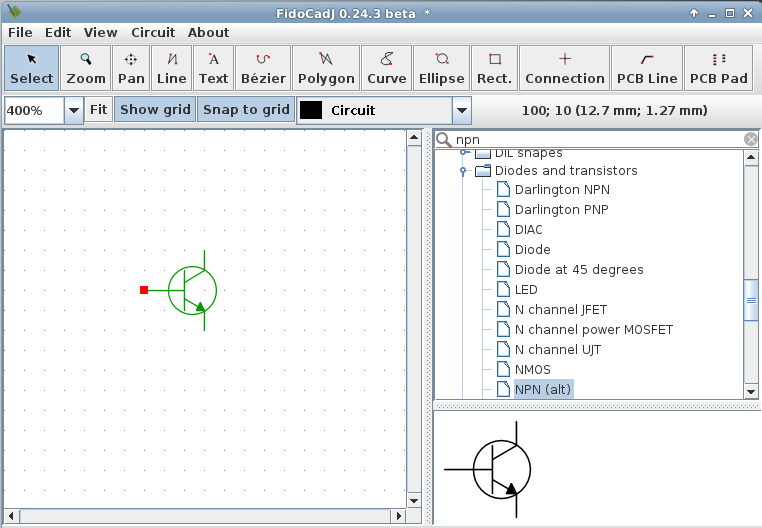Toggle Snap to grid
The height and width of the screenshot is (528, 762).
(x=246, y=110)
